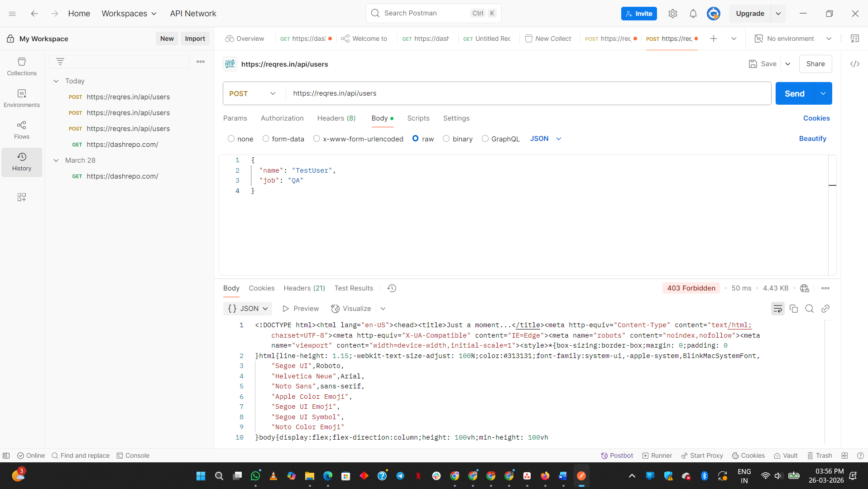Open the No environment selector

pos(793,39)
